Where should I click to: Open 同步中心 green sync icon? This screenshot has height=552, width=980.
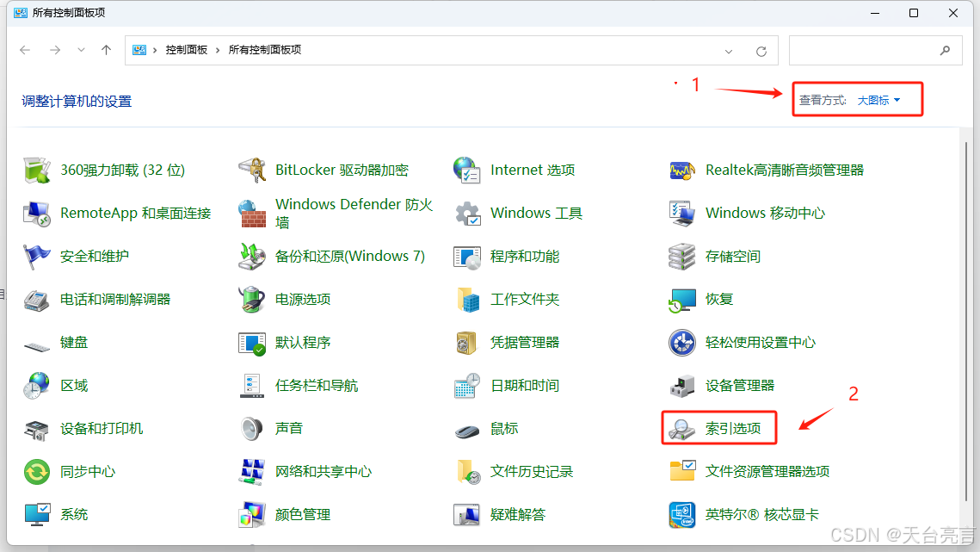(37, 472)
